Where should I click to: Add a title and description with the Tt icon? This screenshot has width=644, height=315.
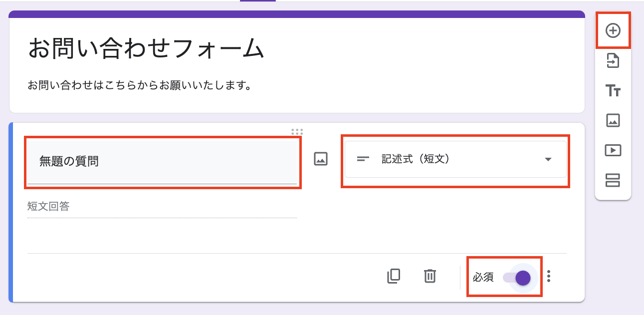pyautogui.click(x=613, y=91)
